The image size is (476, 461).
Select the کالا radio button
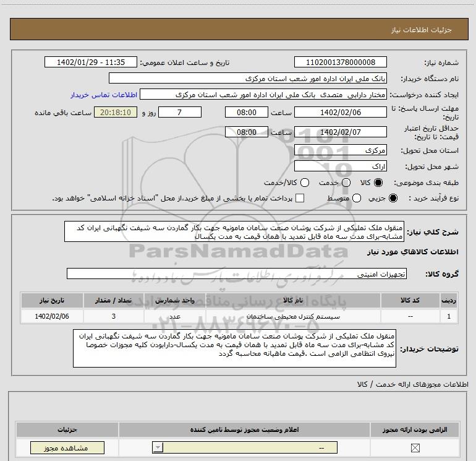378,183
